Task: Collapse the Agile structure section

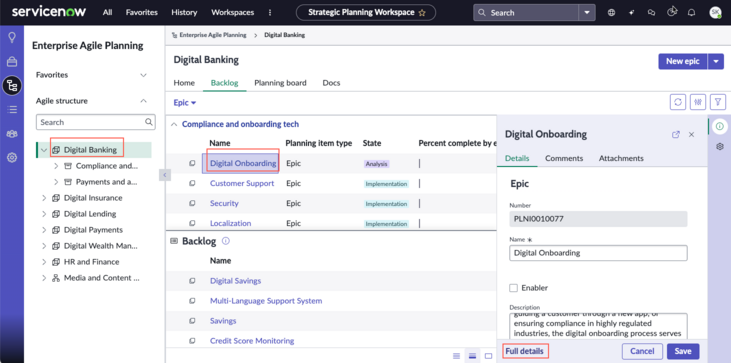Action: [144, 101]
